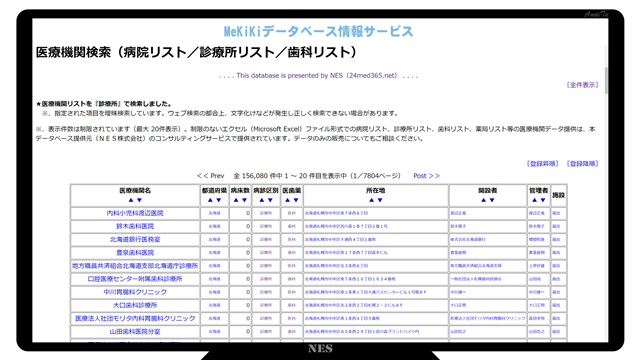Click address link in 北海道銀行医務室 row

340,240
